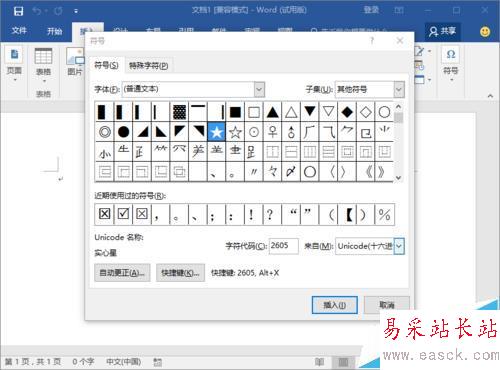Open the File ribbon tab
Viewport: 500px width, 370px height.
[x=19, y=31]
